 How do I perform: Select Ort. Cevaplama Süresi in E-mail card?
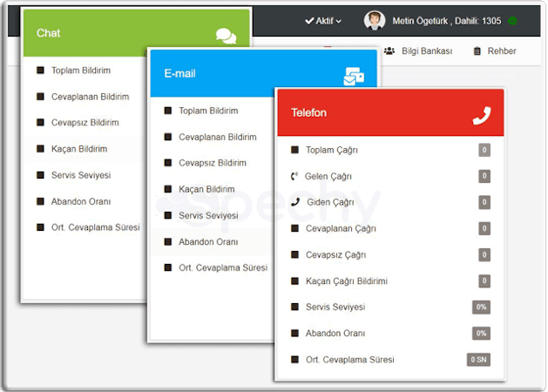(223, 268)
